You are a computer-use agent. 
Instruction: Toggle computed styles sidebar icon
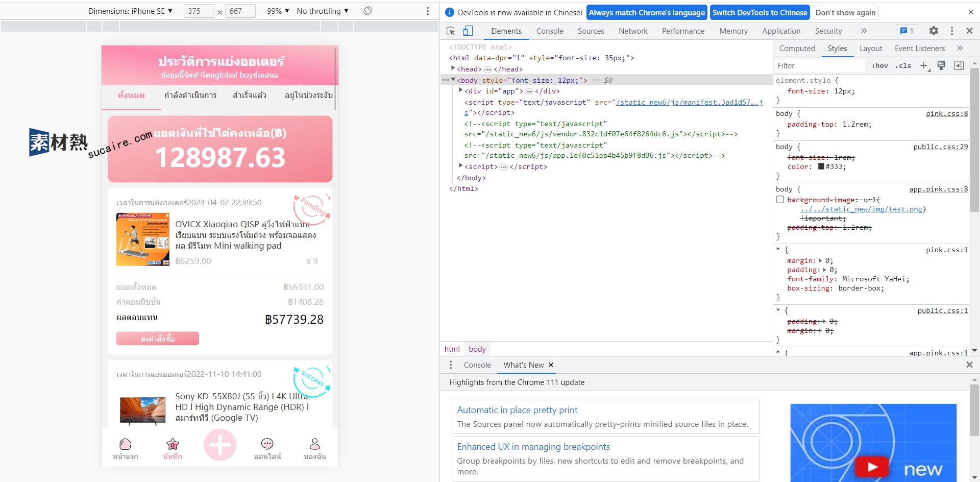(x=959, y=65)
